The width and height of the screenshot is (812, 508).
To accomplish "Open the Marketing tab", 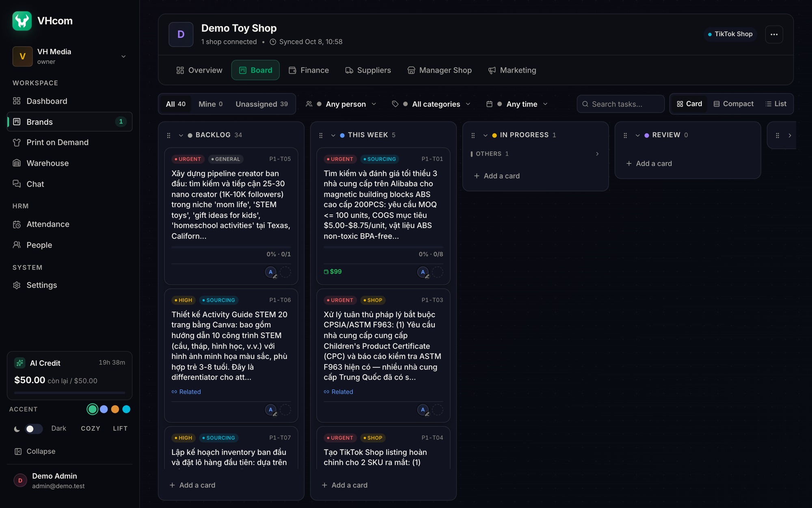I will click(x=512, y=70).
